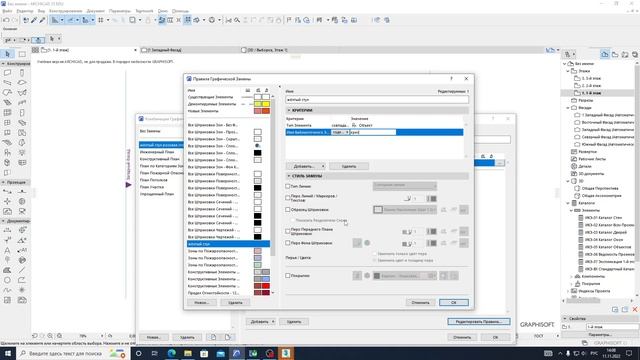Collapse the Каталоги node in navigator
Screen dimensions: 640x360
click(x=568, y=203)
